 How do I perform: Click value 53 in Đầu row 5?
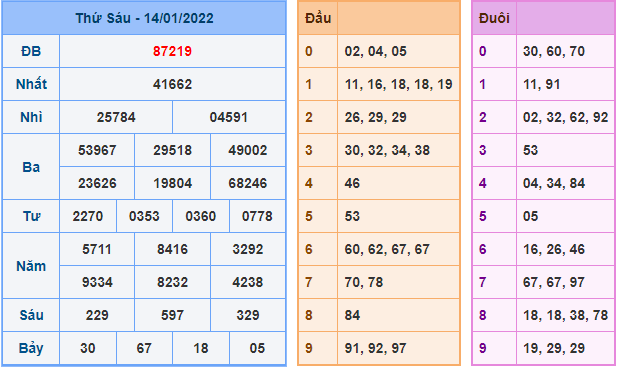352,216
